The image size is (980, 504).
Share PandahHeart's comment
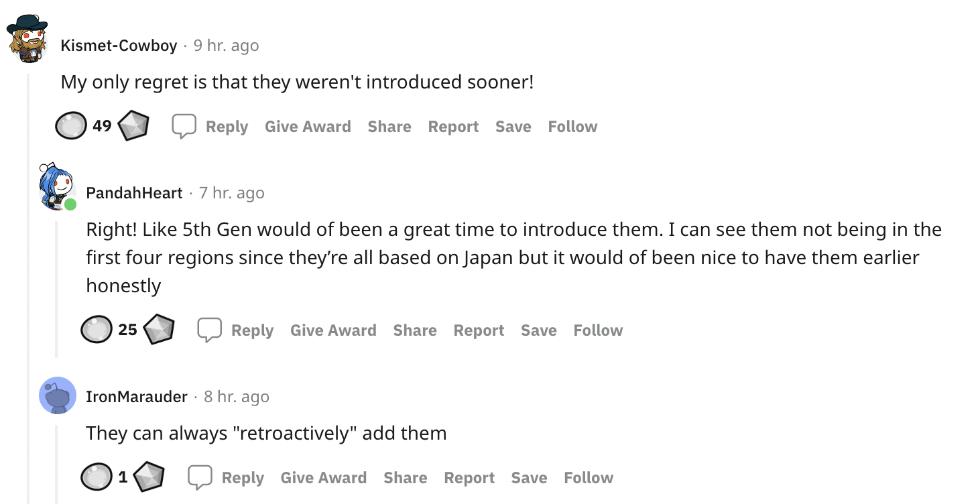pyautogui.click(x=415, y=330)
